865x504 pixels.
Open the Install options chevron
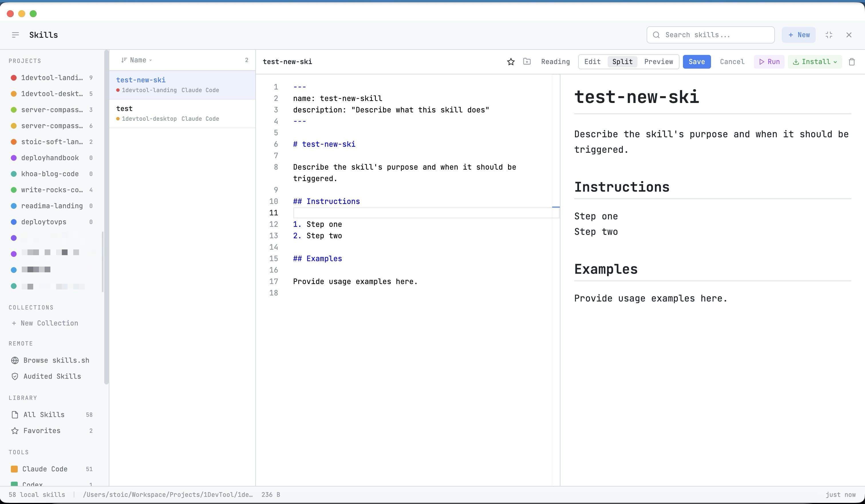pos(836,62)
